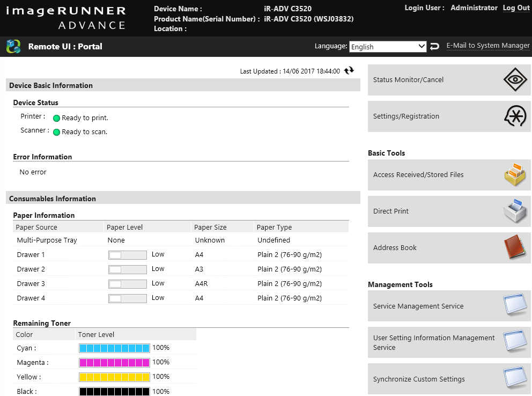Click the Drawer 1 paper level bar
The width and height of the screenshot is (532, 396).
pyautogui.click(x=128, y=255)
